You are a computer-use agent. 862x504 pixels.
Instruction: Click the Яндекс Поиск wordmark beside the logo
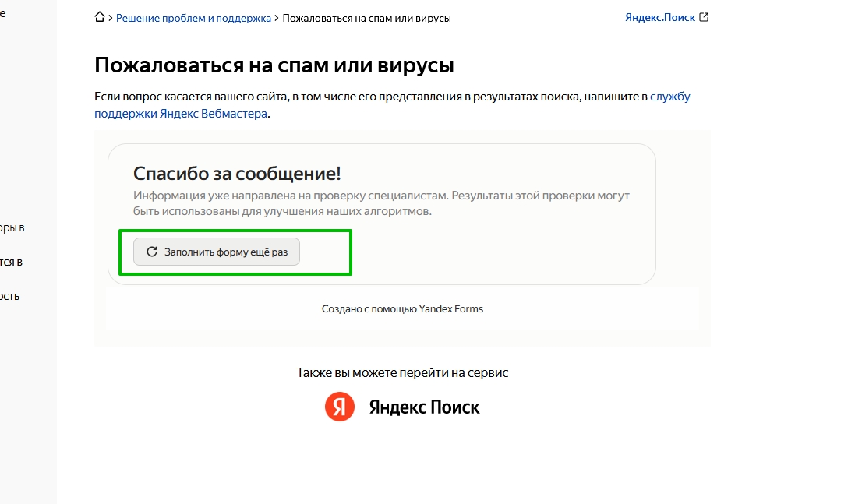pyautogui.click(x=424, y=407)
